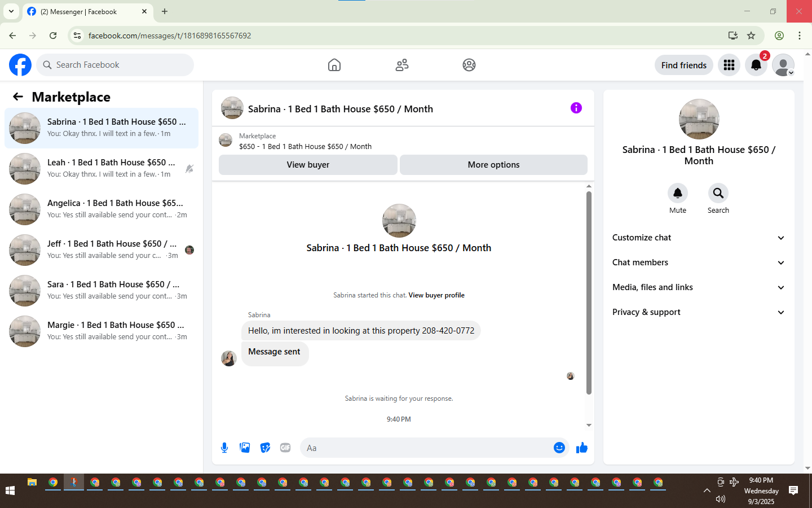Open a new browser tab

tap(165, 11)
